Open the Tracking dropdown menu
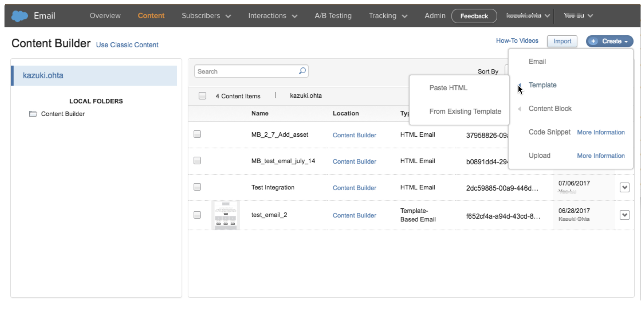Image resolution: width=644 pixels, height=314 pixels. (x=388, y=16)
